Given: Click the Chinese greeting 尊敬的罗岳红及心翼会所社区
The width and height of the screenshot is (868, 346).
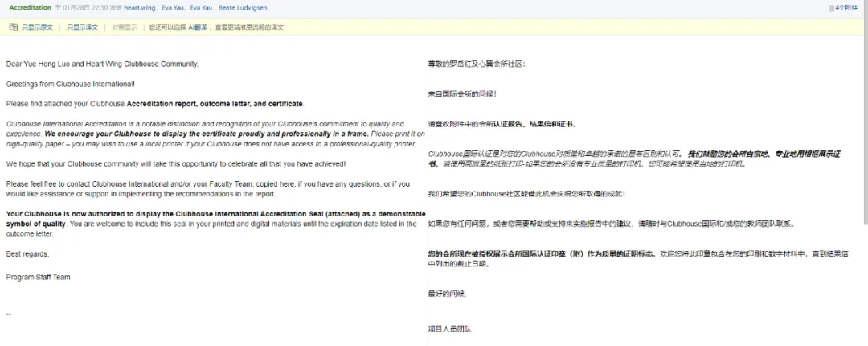Looking at the screenshot, I should click(x=477, y=64).
